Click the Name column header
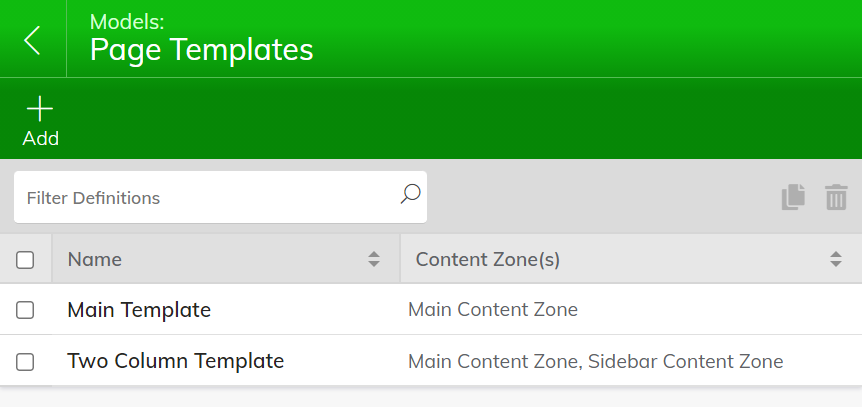The width and height of the screenshot is (862, 407). [95, 259]
